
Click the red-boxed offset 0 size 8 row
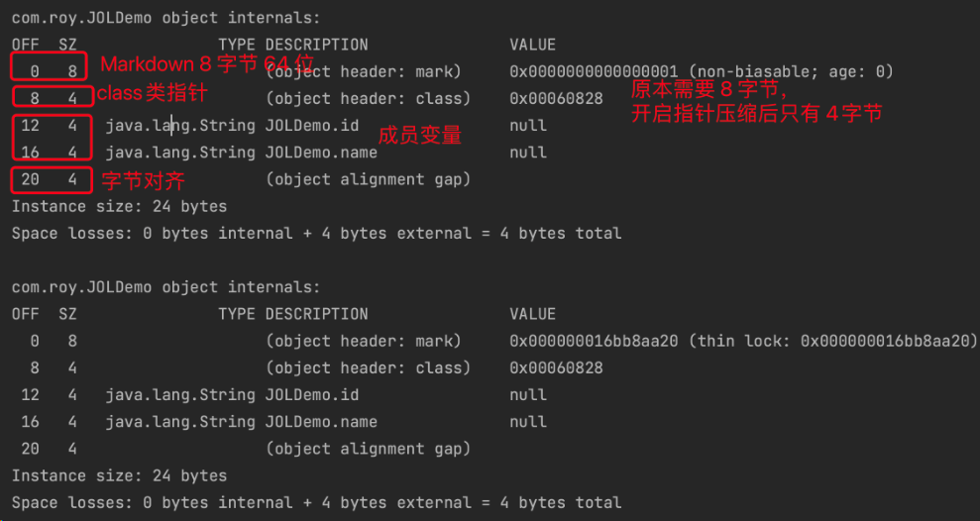click(x=51, y=67)
